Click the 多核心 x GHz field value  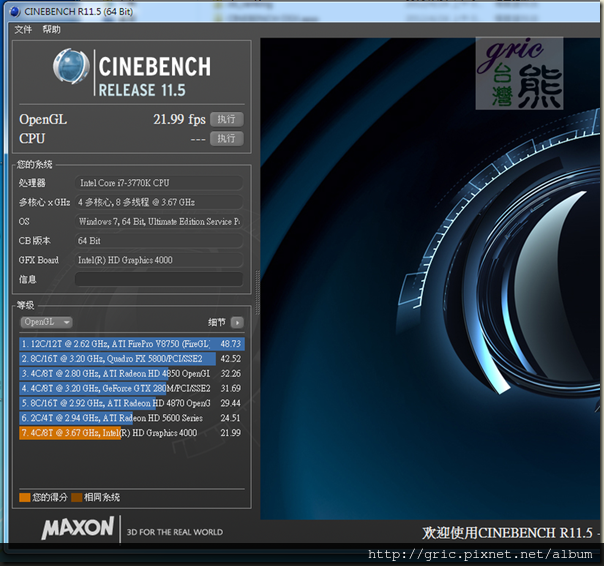click(x=159, y=202)
